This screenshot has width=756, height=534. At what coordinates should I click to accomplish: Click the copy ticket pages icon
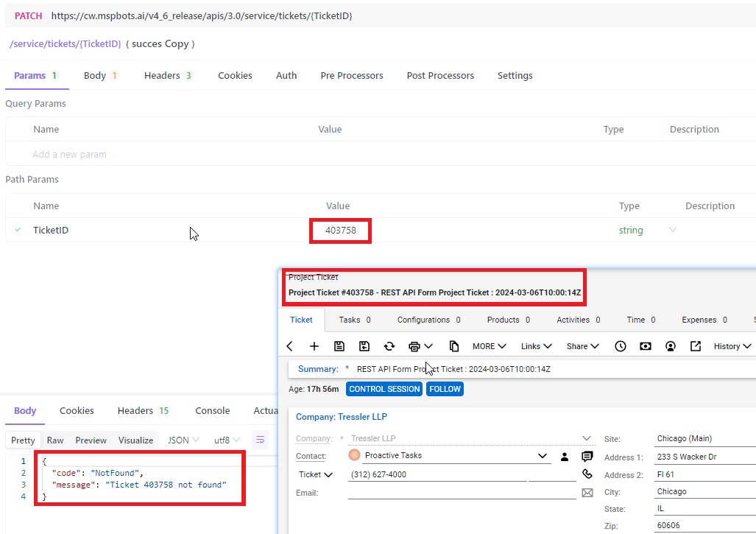point(453,346)
